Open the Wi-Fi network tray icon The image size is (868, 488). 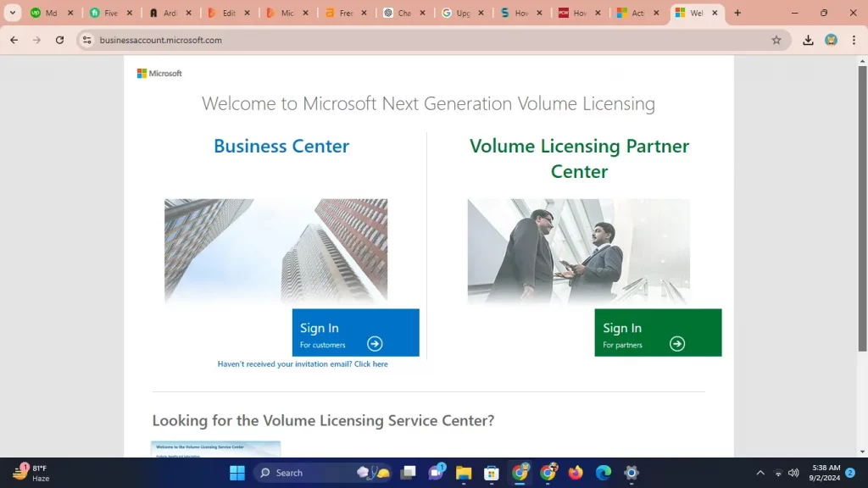click(778, 473)
